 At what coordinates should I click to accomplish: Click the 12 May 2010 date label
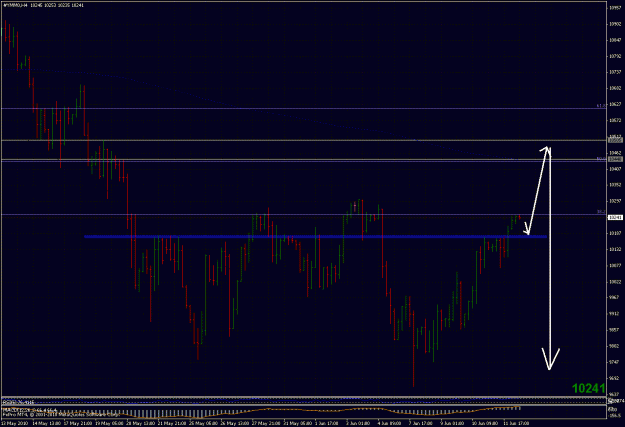tap(14, 423)
